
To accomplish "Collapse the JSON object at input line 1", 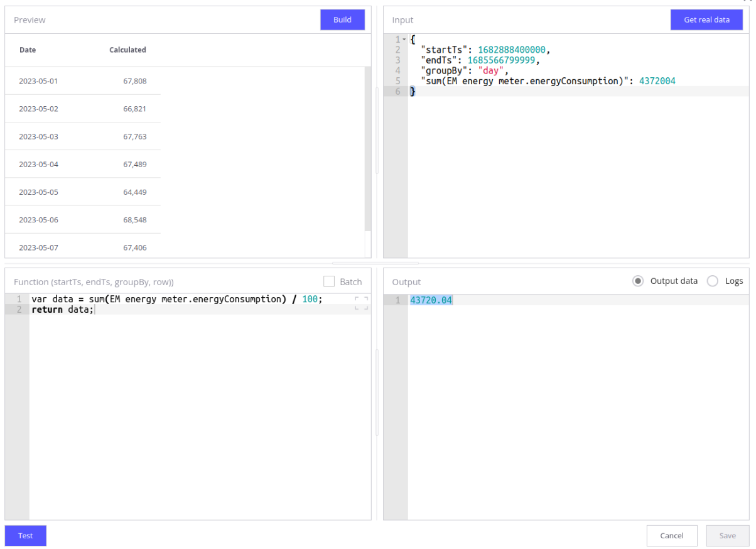I will 404,40.
